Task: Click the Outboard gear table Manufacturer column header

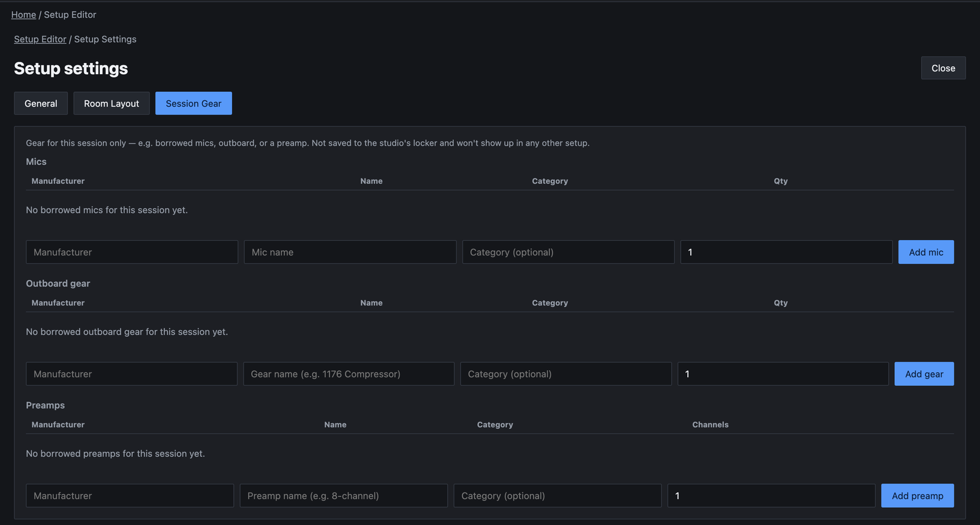Action: pos(58,303)
